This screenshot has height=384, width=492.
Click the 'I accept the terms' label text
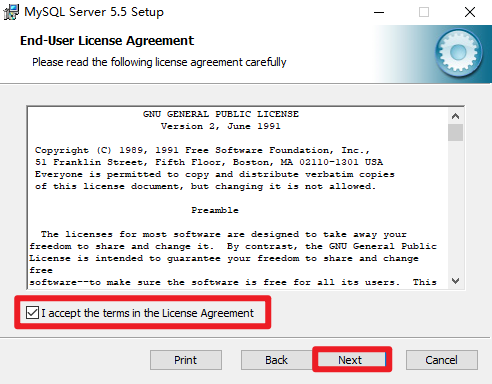coord(147,313)
